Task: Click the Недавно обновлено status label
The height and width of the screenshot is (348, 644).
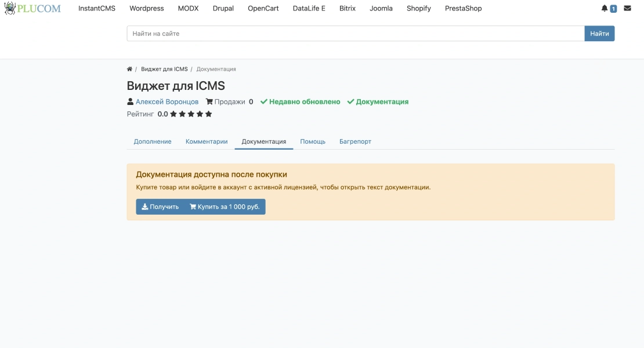Action: pos(300,101)
